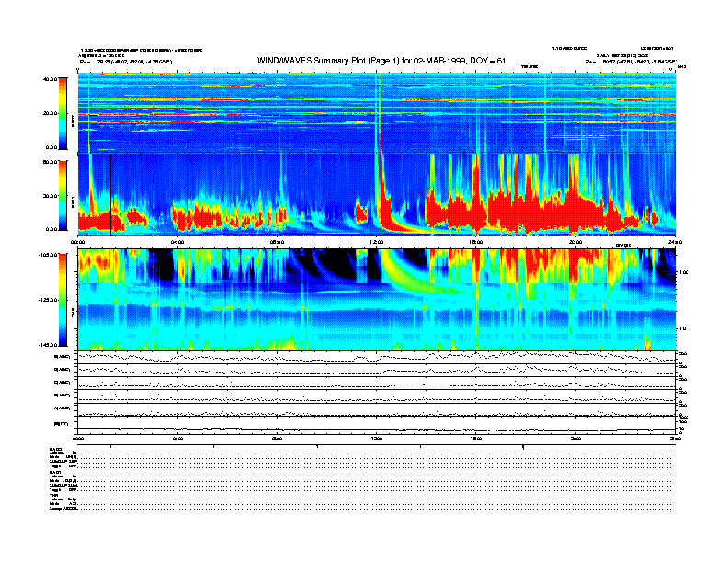This screenshot has height=563, width=728.
Task: Click the 12:00 tick label below RAD1 panel
Action: [x=376, y=242]
